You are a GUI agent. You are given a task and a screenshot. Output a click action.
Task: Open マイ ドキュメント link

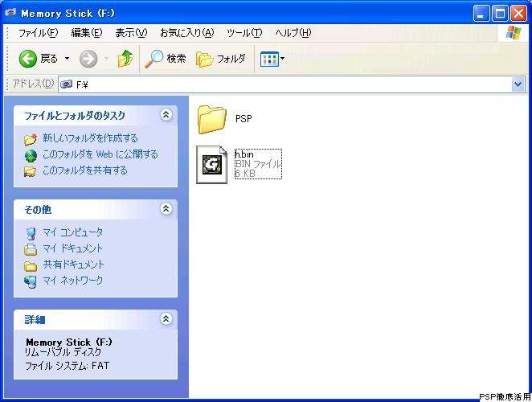(72, 248)
